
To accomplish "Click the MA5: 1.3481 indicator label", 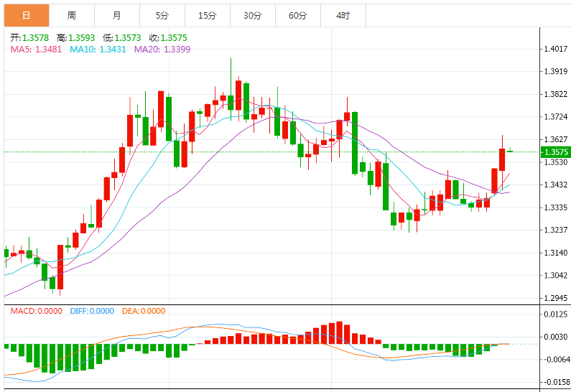I will coord(36,49).
